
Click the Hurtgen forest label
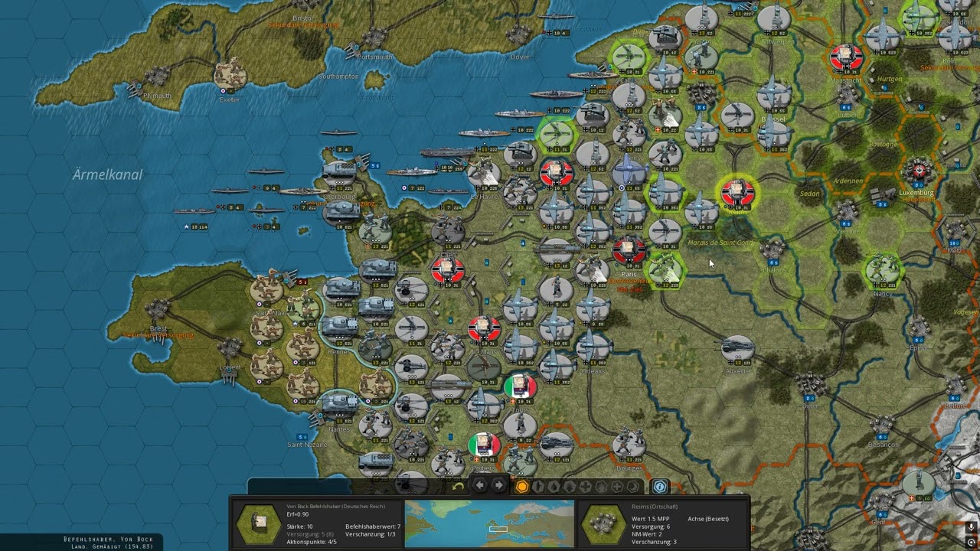890,79
